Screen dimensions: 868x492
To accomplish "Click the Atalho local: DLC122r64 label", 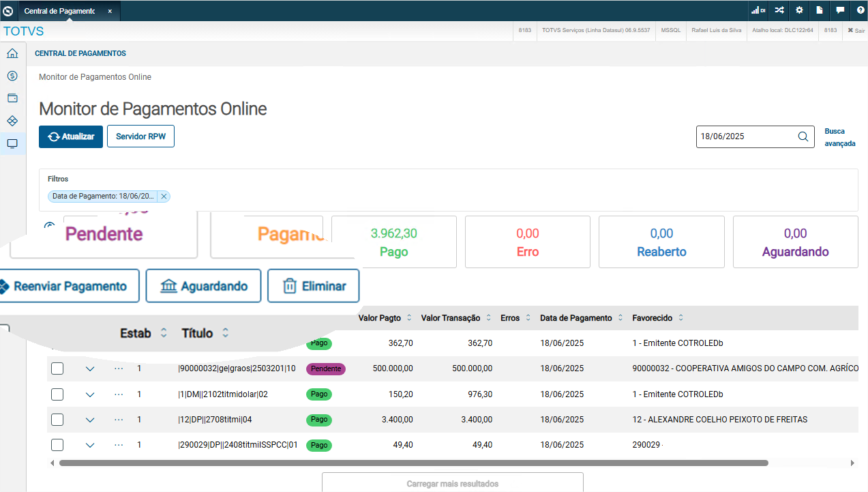I will [x=783, y=31].
